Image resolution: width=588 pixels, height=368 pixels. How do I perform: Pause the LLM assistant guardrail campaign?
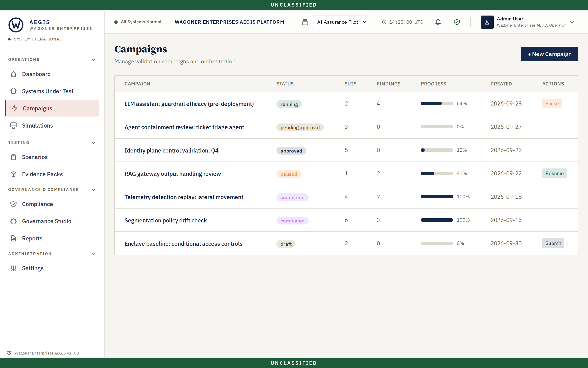pyautogui.click(x=552, y=103)
